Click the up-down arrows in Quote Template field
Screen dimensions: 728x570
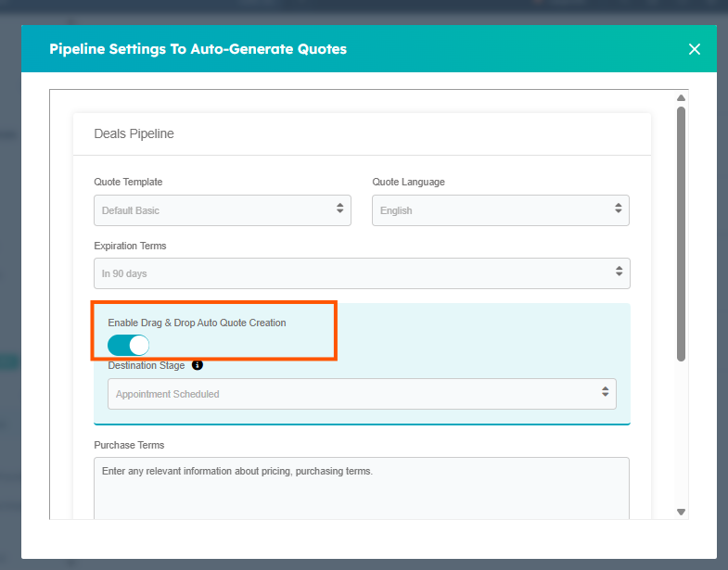pyautogui.click(x=339, y=209)
